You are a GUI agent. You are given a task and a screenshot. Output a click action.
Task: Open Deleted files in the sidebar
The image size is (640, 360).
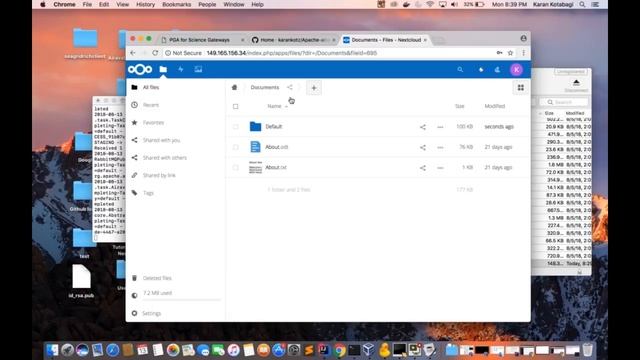pos(157,278)
